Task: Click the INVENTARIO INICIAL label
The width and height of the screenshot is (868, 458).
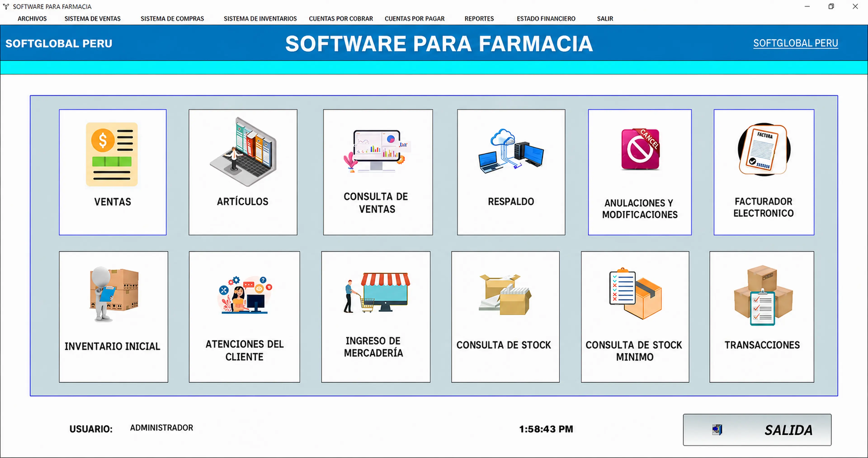Action: (112, 346)
